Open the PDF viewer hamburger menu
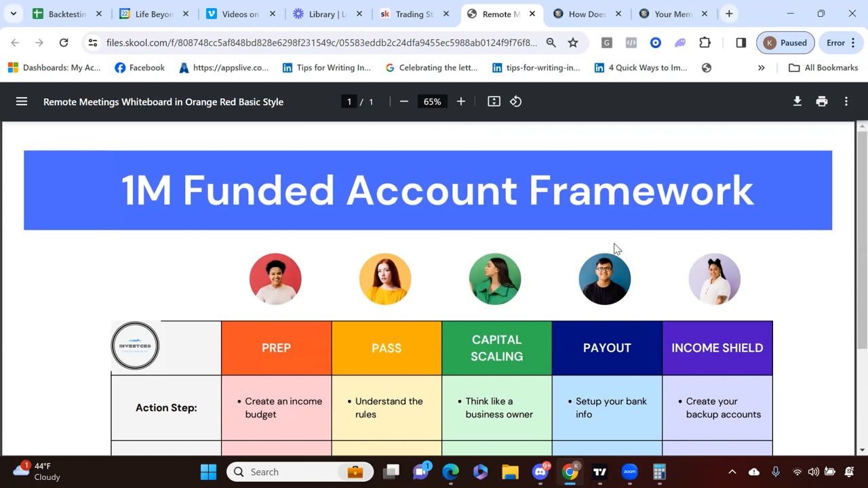 click(x=22, y=102)
